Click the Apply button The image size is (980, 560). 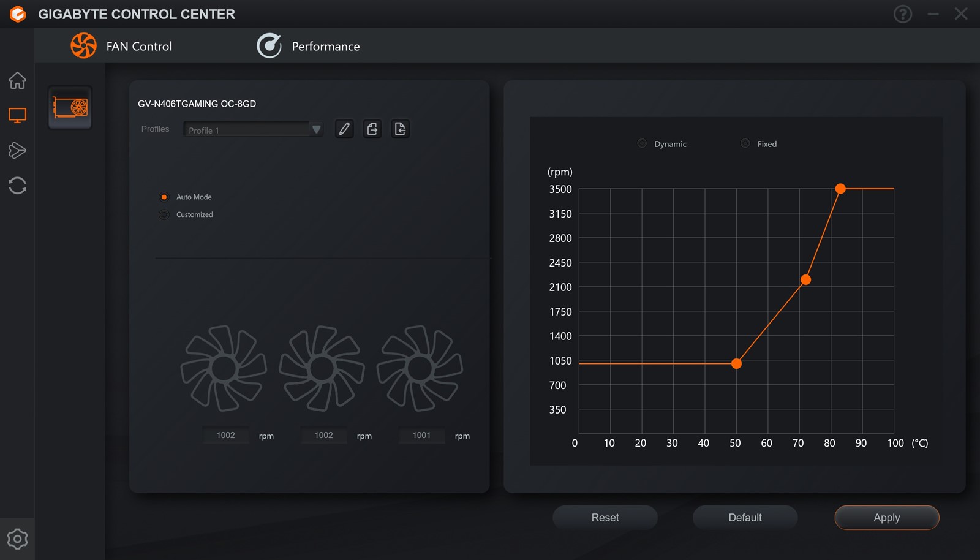pyautogui.click(x=887, y=518)
